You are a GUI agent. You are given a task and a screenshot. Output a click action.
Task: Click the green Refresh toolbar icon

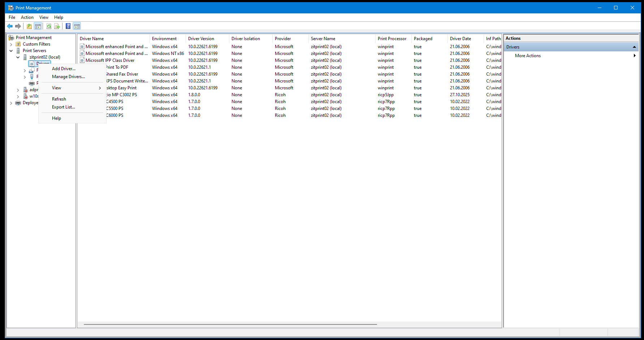[x=49, y=26]
